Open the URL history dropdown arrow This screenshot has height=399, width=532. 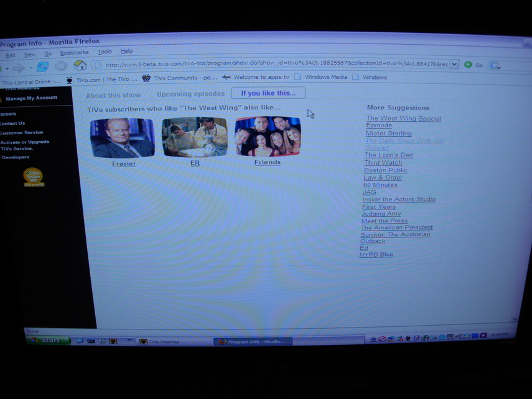pyautogui.click(x=454, y=64)
